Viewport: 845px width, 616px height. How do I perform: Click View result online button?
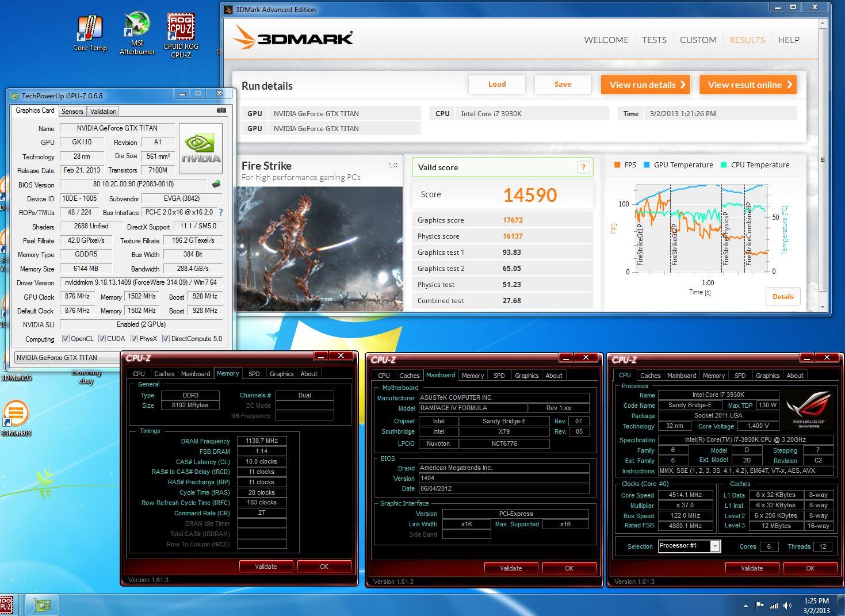click(748, 85)
